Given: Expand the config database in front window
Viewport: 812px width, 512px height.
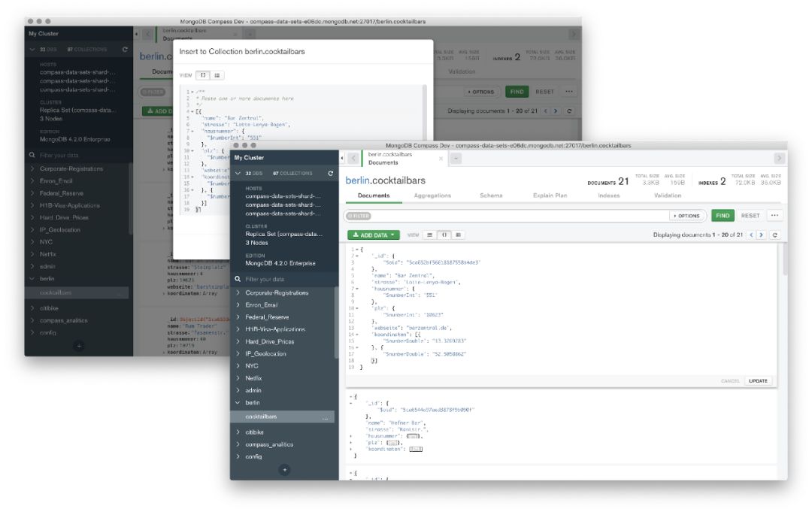Looking at the screenshot, I should tap(238, 456).
